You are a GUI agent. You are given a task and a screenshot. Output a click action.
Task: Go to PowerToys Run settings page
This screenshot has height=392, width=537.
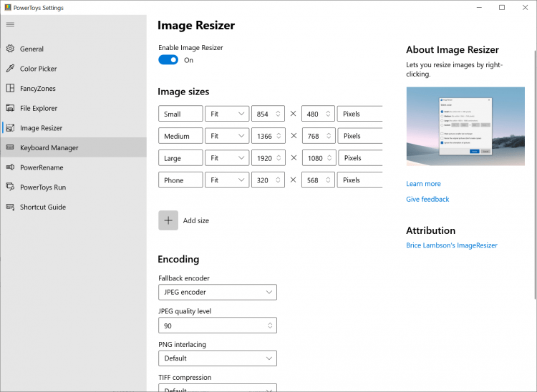click(x=43, y=187)
